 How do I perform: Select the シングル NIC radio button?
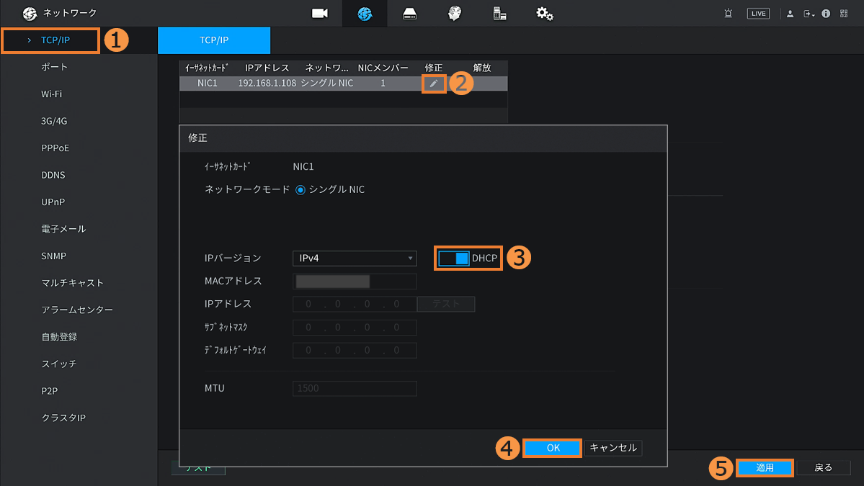pos(301,190)
